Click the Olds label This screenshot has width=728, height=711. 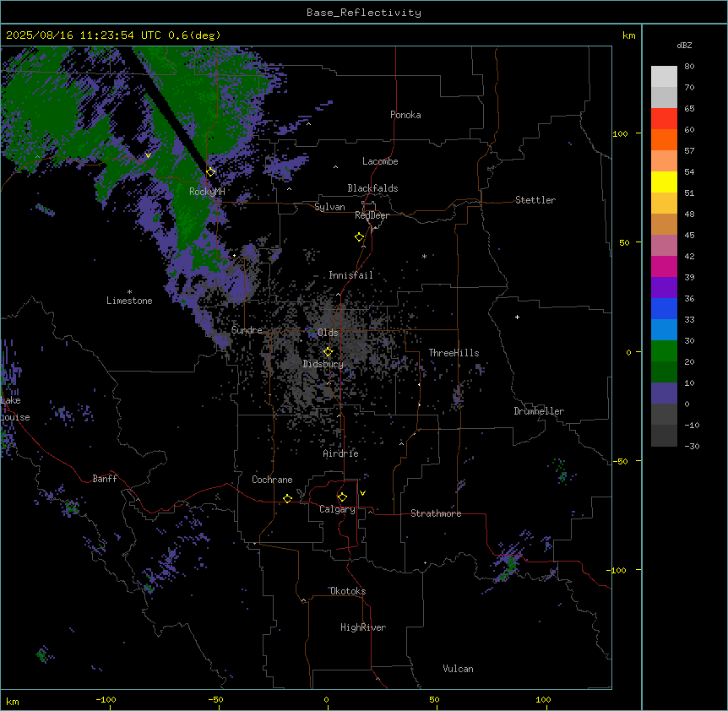[x=328, y=333]
